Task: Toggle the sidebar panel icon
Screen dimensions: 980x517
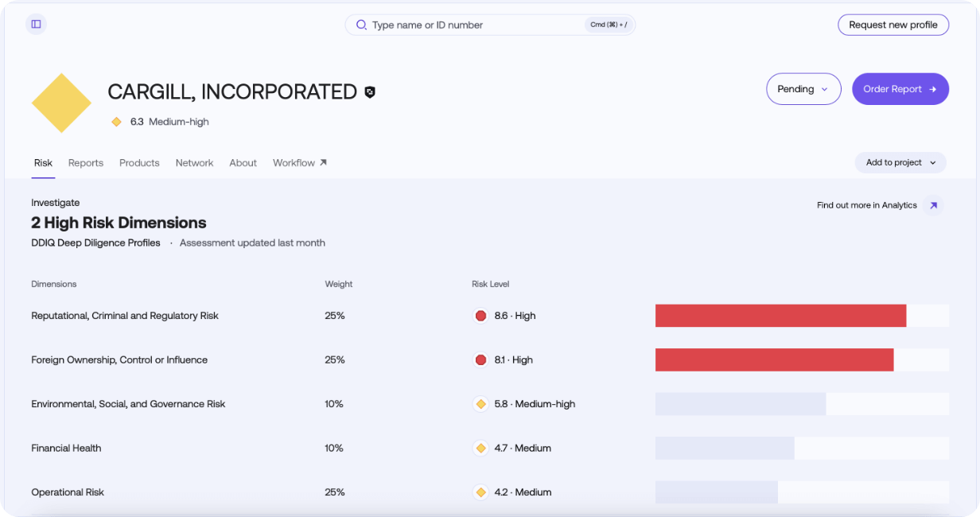Action: (36, 24)
